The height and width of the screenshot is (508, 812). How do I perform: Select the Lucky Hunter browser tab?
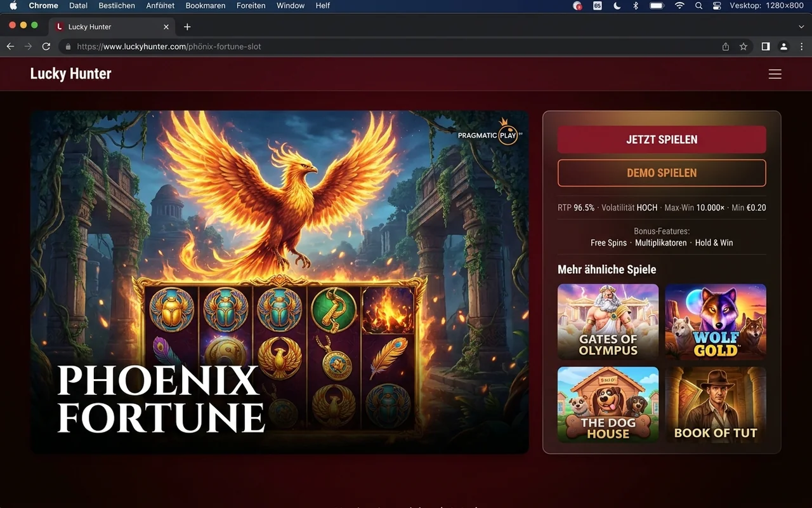[111, 27]
